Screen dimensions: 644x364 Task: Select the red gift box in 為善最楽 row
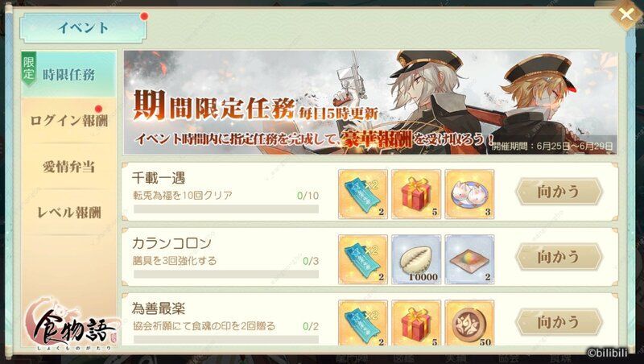point(416,323)
